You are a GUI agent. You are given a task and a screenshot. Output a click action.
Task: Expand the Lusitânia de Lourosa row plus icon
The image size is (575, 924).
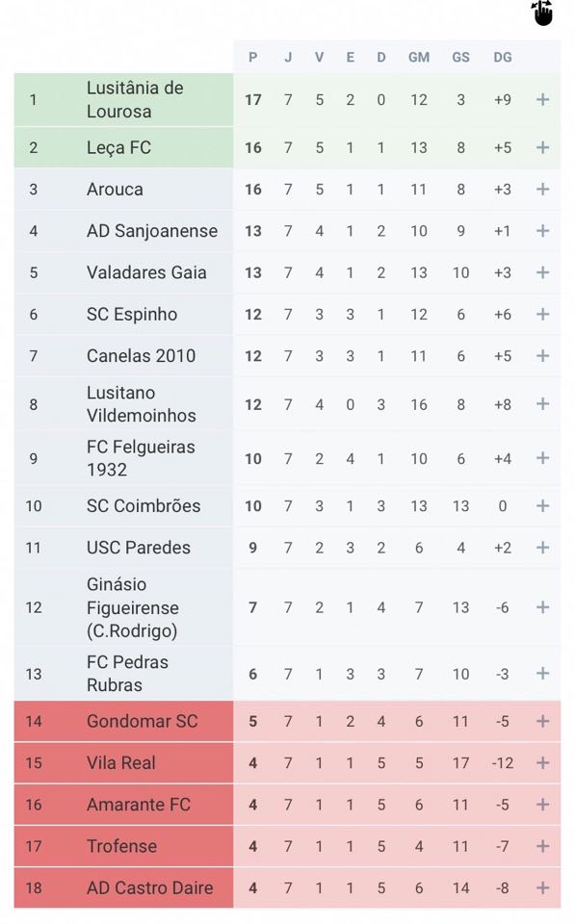pos(542,99)
